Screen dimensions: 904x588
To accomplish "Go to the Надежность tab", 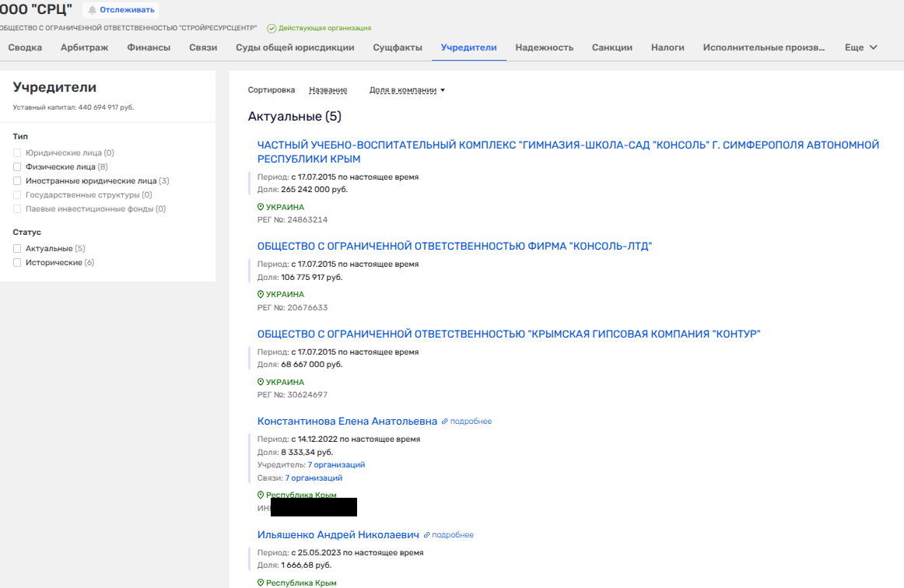I will [544, 47].
